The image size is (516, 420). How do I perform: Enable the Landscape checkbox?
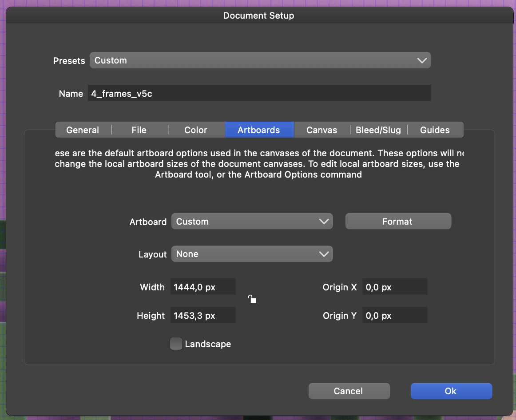click(176, 344)
